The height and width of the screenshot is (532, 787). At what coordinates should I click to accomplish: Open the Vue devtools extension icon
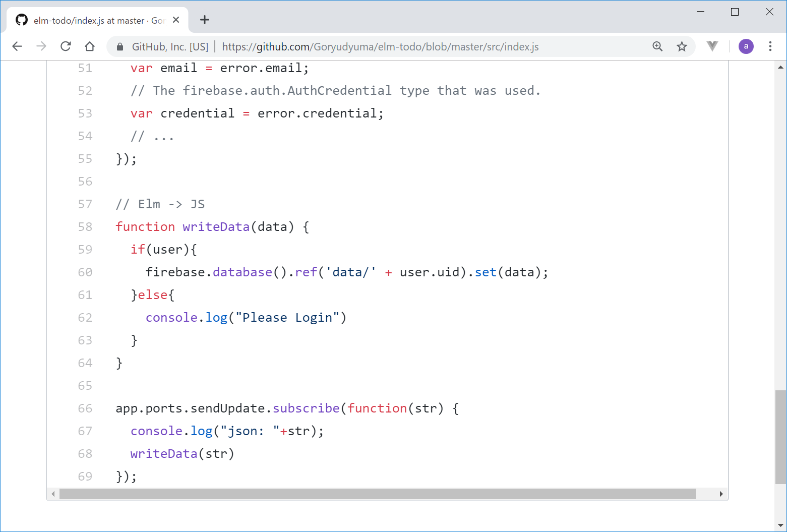coord(712,46)
